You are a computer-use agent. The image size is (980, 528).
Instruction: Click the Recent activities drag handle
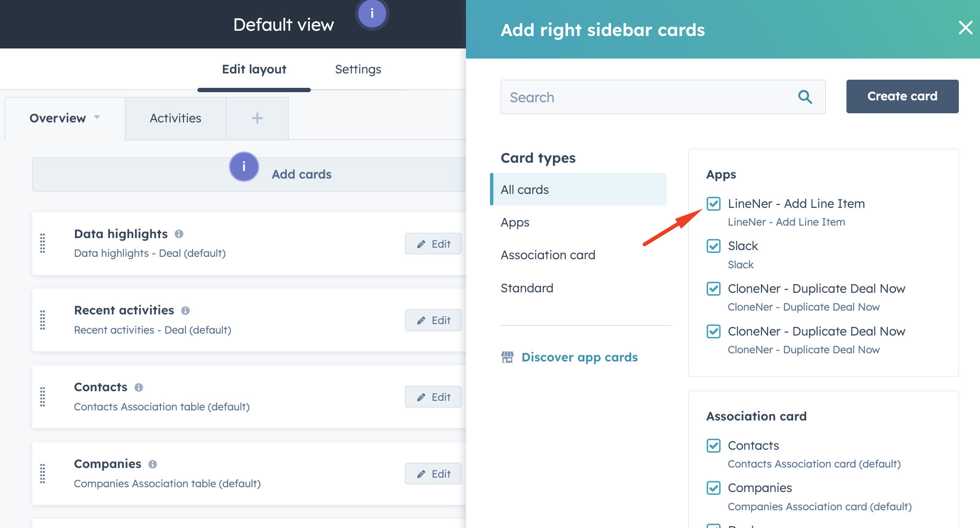pos(43,320)
